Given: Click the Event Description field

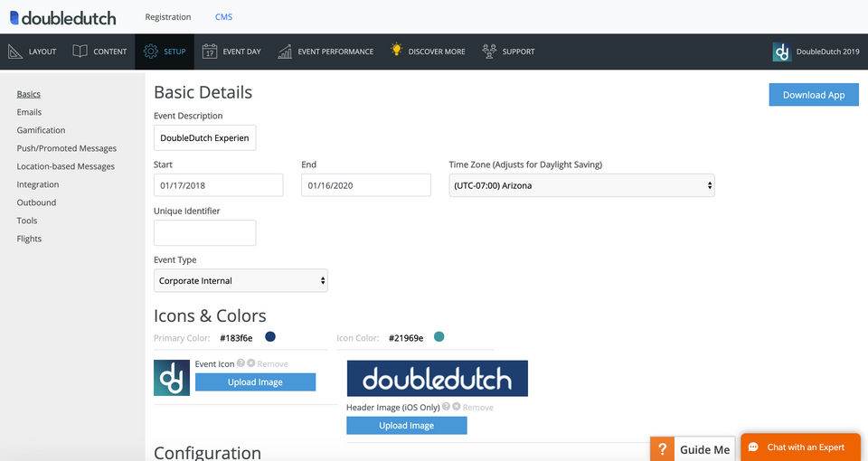Looking at the screenshot, I should pos(205,137).
